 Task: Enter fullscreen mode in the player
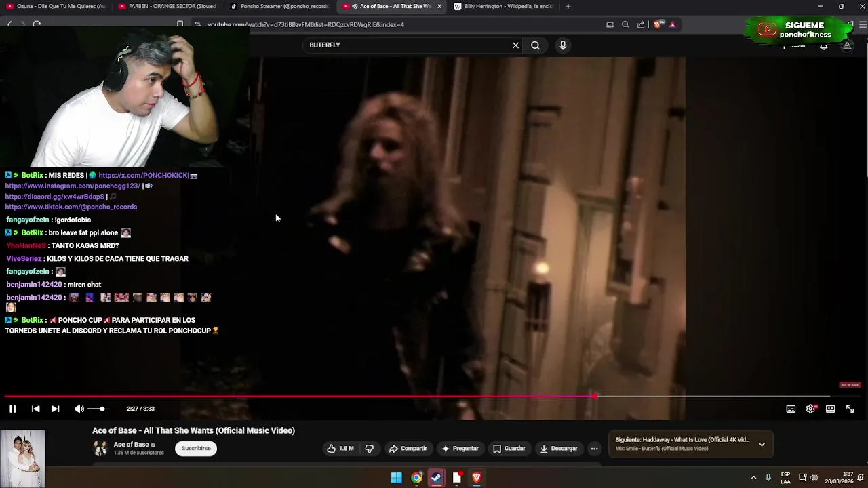[850, 409]
